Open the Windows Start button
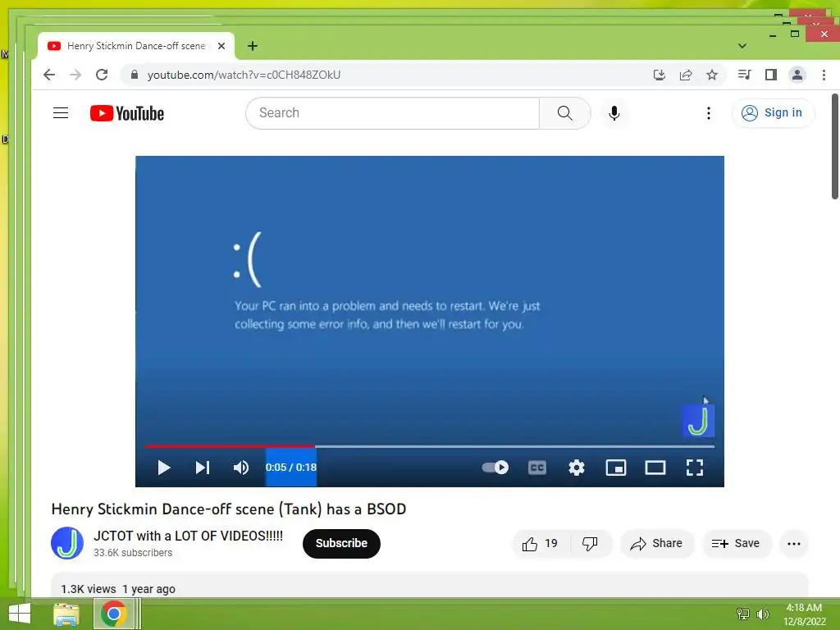 point(20,614)
